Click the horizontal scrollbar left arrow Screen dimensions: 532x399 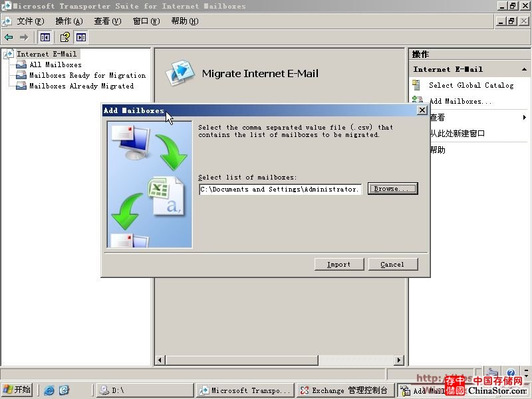click(x=160, y=360)
